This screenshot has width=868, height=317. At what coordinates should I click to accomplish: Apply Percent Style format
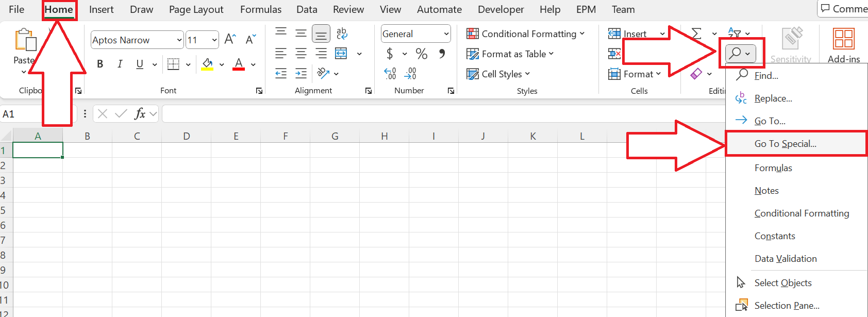tap(422, 54)
